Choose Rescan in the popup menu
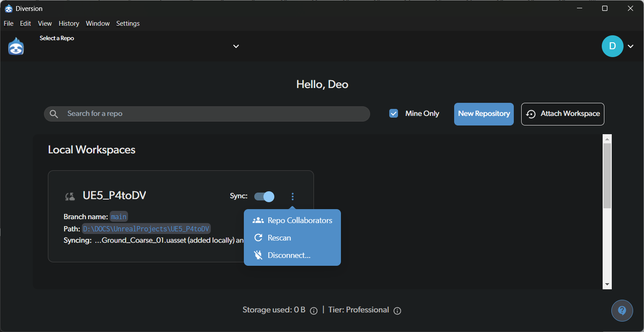Image resolution: width=644 pixels, height=332 pixels. click(x=292, y=237)
